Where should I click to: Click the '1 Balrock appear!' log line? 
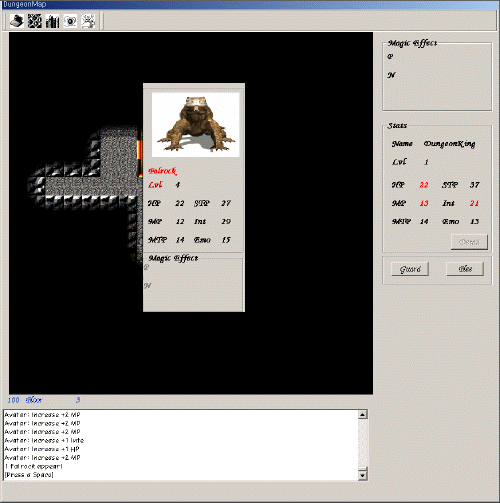click(x=33, y=466)
